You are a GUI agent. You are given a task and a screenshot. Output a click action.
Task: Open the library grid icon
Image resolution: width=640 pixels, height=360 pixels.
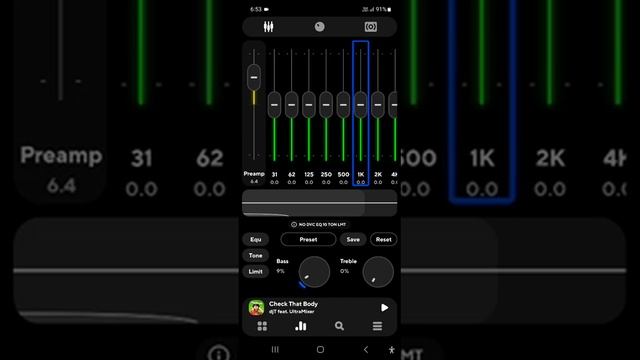click(x=262, y=326)
